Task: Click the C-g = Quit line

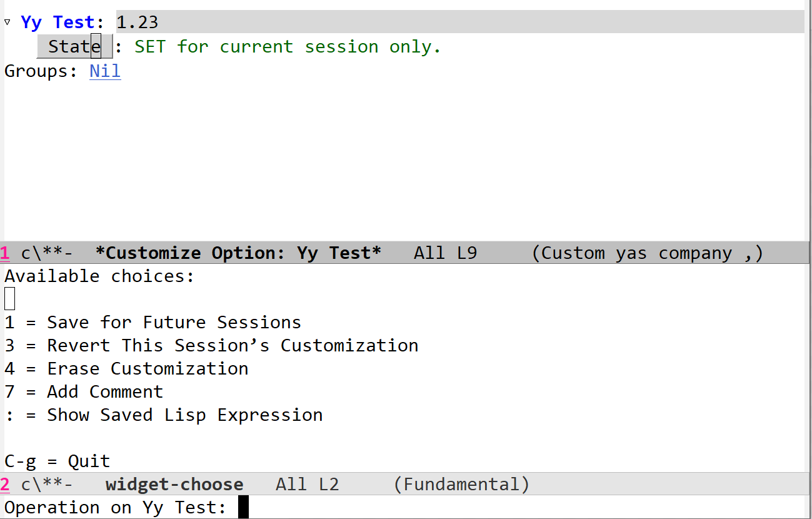Action: click(x=58, y=461)
